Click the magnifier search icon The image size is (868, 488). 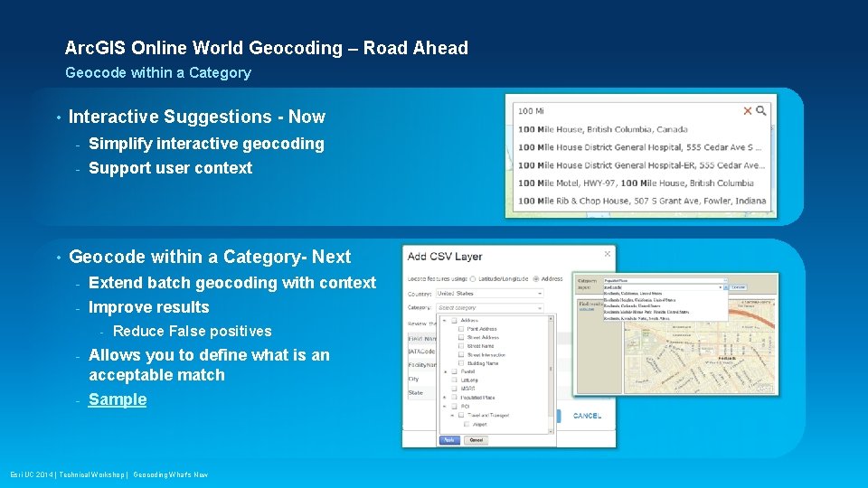(x=761, y=110)
